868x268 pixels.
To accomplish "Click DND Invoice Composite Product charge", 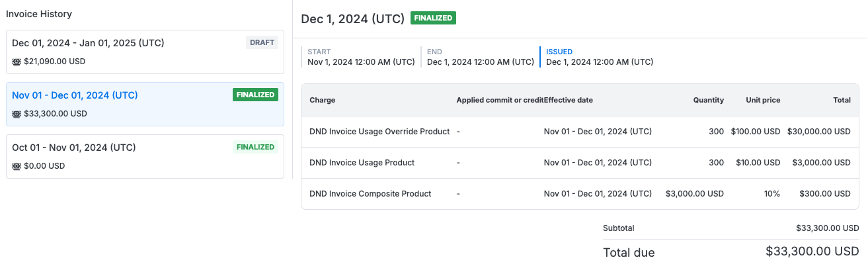I will (370, 194).
